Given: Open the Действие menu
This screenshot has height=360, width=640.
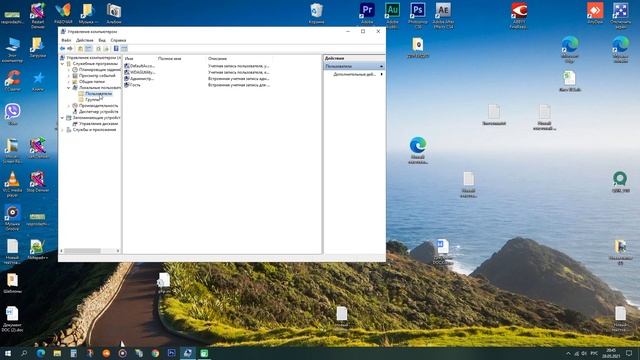Looking at the screenshot, I should [85, 40].
